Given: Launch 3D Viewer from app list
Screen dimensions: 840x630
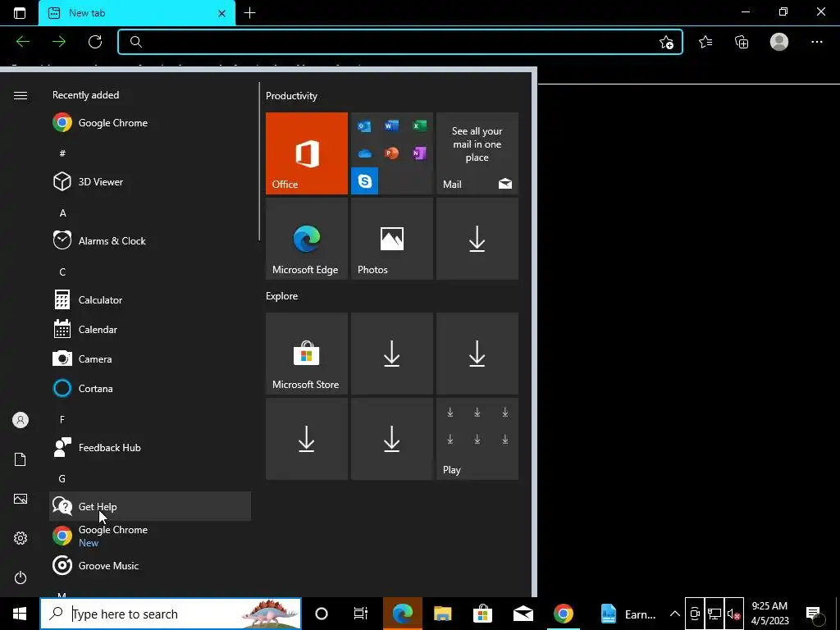Looking at the screenshot, I should coord(150,181).
